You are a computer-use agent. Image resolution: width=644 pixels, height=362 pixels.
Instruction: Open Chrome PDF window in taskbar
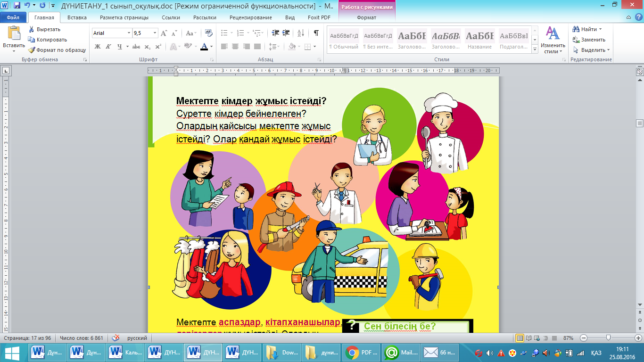(361, 353)
